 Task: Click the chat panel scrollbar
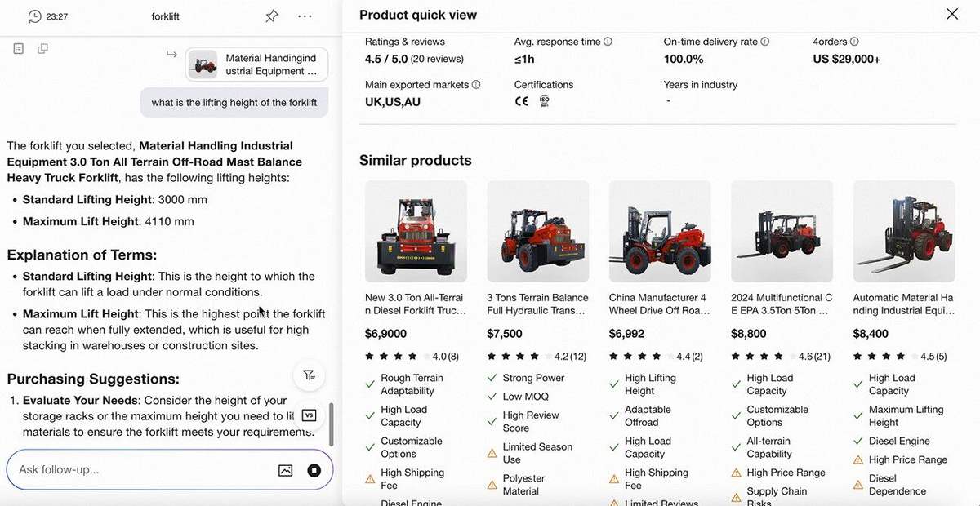(331, 424)
